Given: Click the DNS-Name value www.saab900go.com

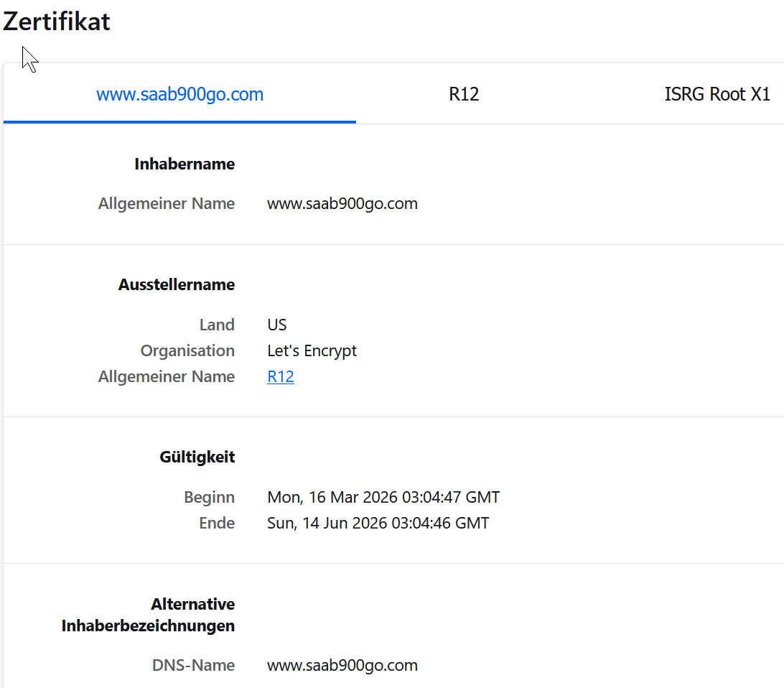Looking at the screenshot, I should click(x=342, y=666).
